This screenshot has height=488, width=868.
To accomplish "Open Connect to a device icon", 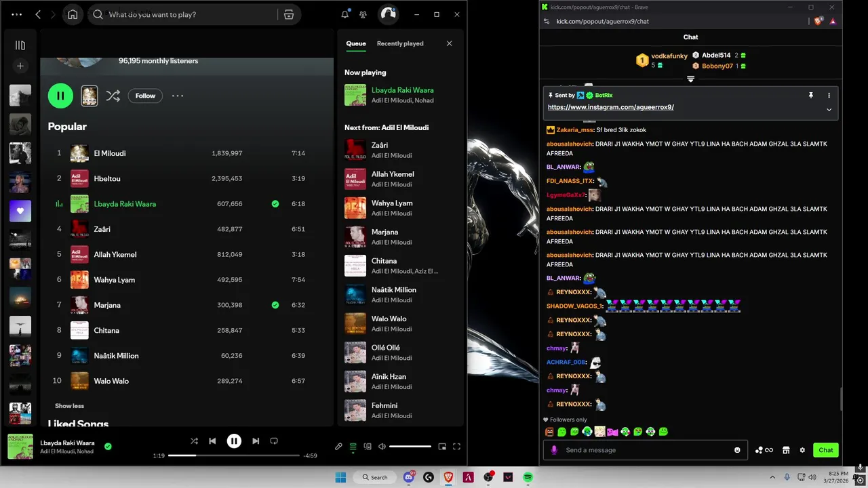I will click(x=368, y=447).
